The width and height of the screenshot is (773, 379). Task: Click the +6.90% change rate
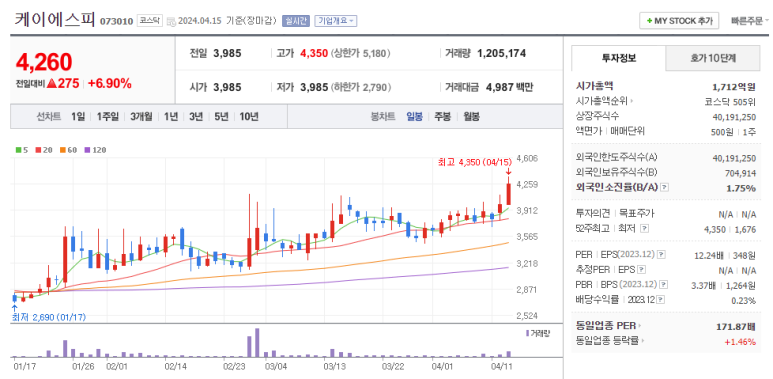pyautogui.click(x=109, y=84)
